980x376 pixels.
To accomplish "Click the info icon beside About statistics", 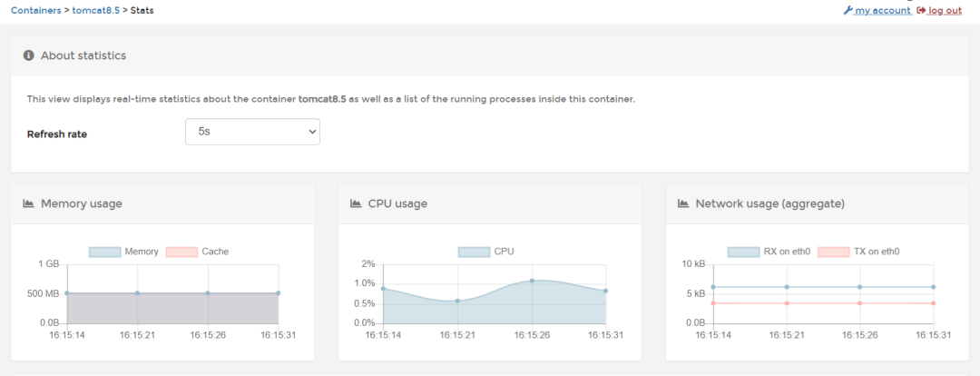I will 28,55.
